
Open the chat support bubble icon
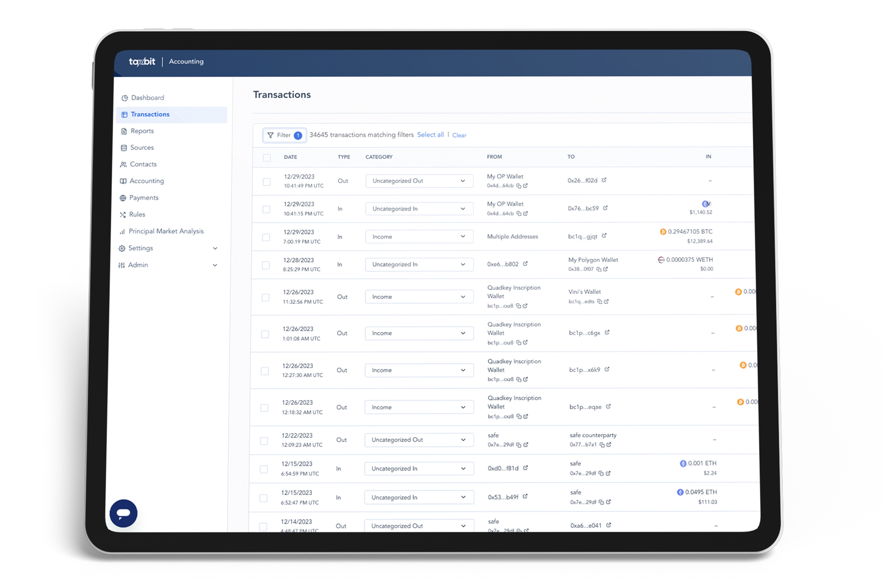pos(123,513)
